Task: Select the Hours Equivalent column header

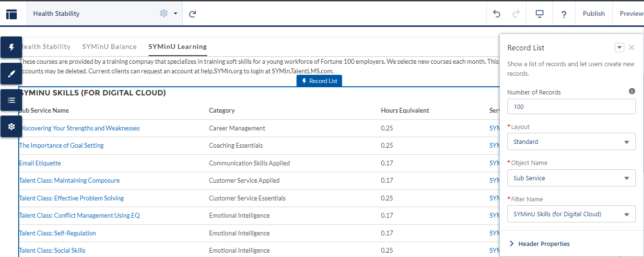Action: (405, 110)
